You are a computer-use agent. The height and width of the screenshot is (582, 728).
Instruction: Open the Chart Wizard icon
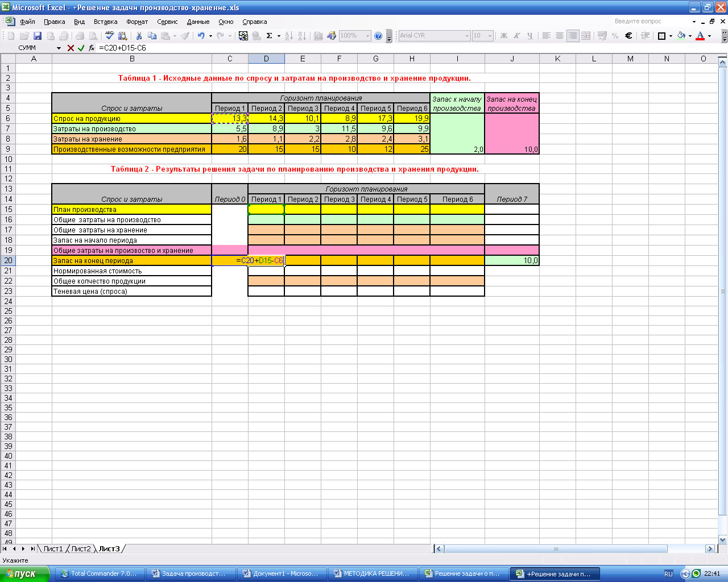point(318,36)
